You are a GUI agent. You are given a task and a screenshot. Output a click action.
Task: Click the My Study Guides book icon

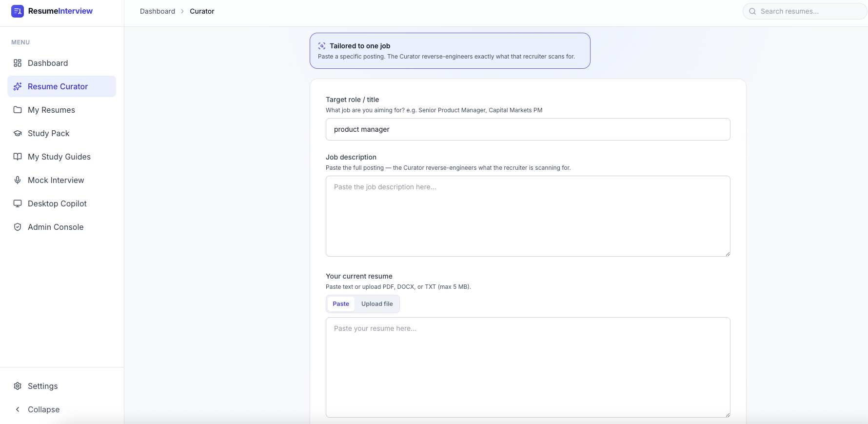coord(18,157)
